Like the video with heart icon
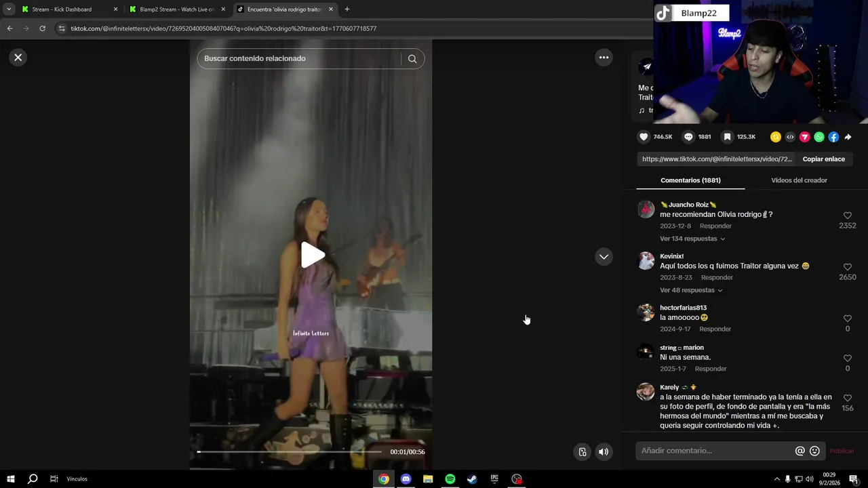Image resolution: width=868 pixels, height=488 pixels. point(644,137)
